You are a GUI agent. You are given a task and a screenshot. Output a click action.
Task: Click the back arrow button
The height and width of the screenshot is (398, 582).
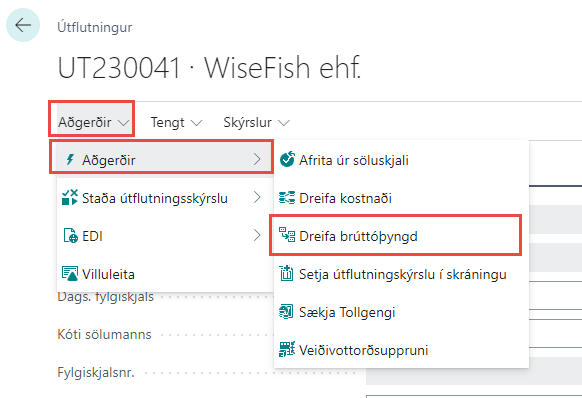tap(23, 25)
